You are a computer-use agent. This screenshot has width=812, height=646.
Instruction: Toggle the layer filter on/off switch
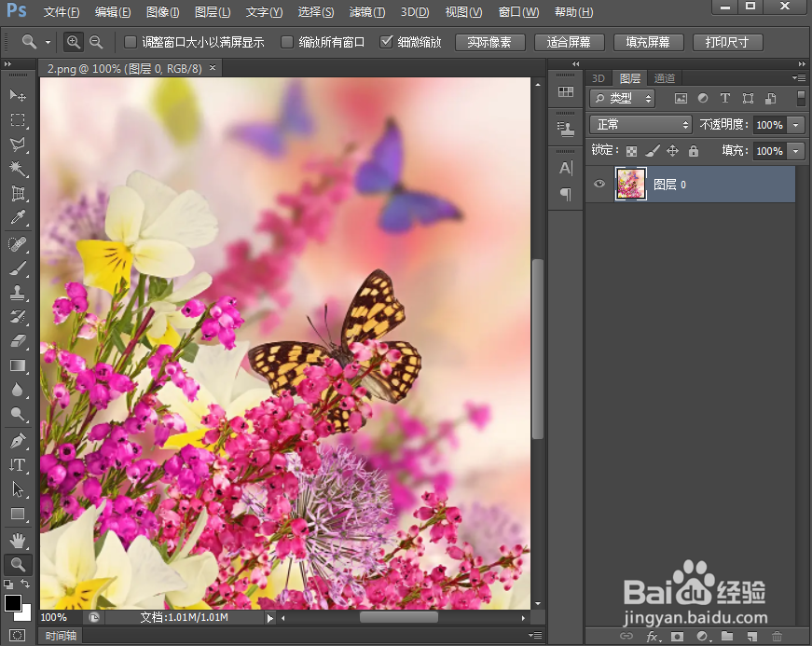(x=801, y=99)
